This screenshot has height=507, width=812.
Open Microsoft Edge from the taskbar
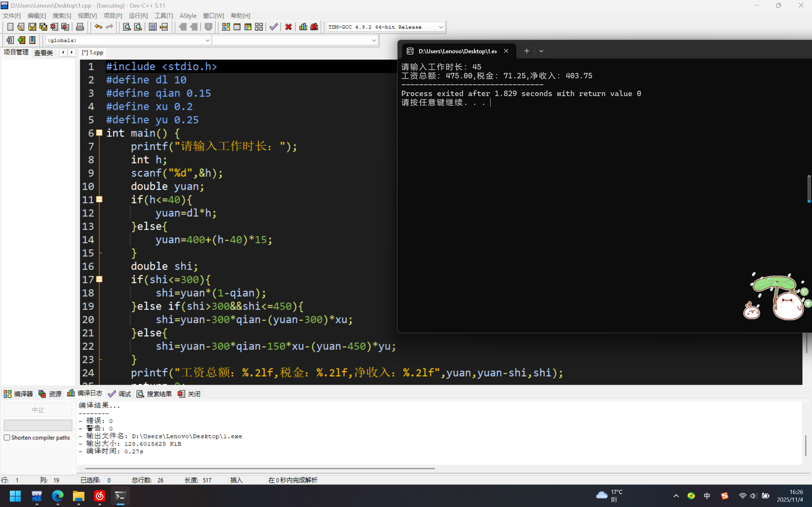click(x=58, y=496)
